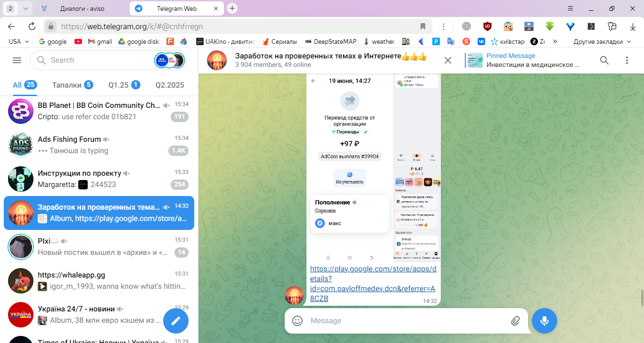The width and height of the screenshot is (644, 343).
Task: Open the YouTube bookmark icon
Action: pos(78,41)
